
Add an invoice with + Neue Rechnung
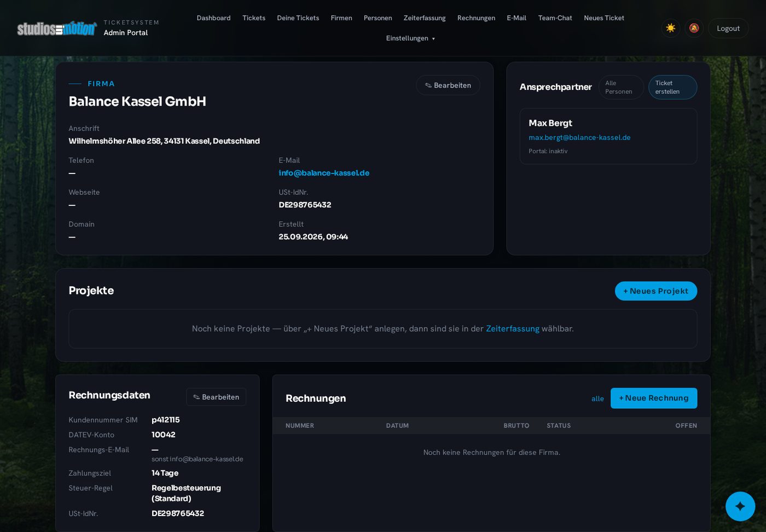coord(654,398)
